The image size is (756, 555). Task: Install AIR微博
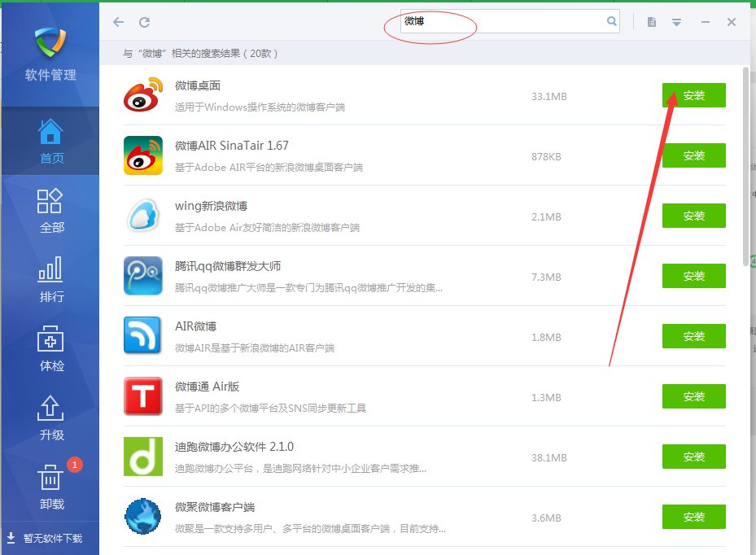tap(694, 336)
